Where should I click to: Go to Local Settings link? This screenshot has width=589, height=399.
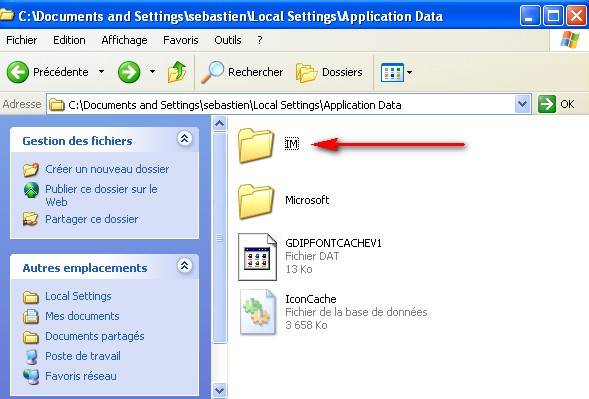(78, 296)
